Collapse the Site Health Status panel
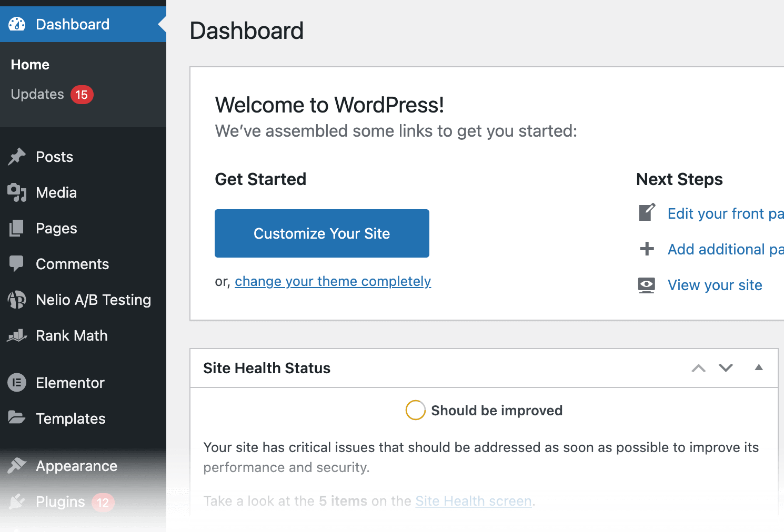 point(758,368)
